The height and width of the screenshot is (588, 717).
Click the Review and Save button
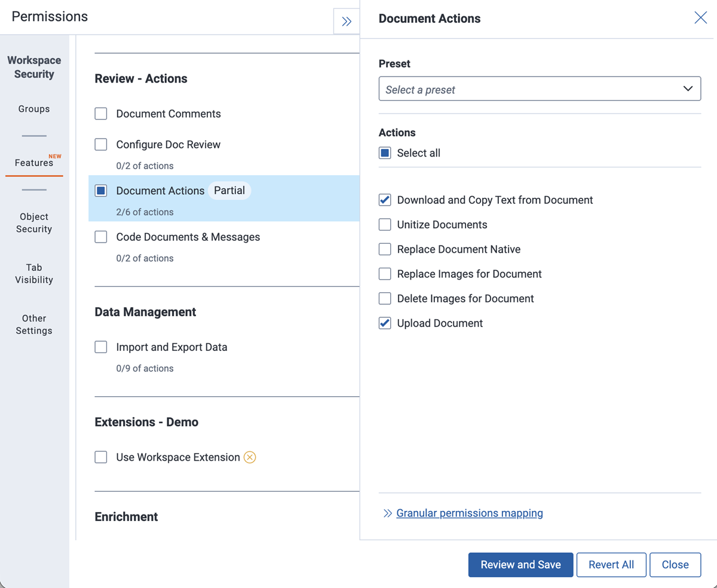tap(520, 565)
